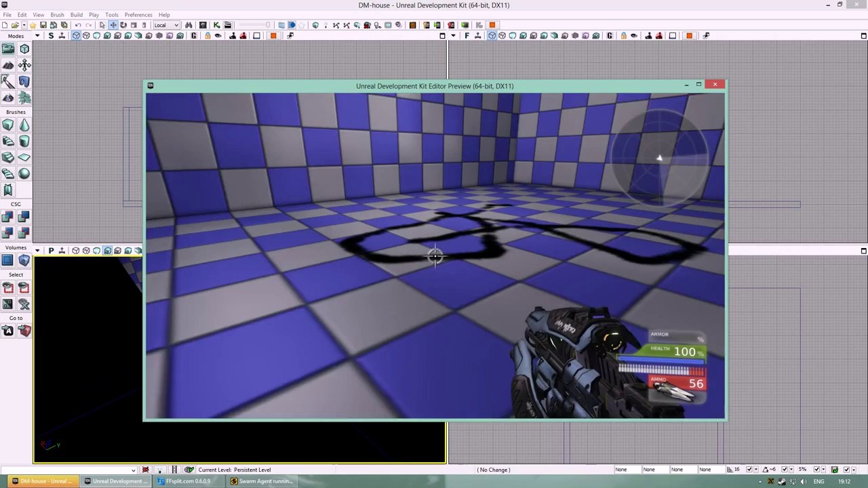The width and height of the screenshot is (868, 488).
Task: Click the clock in the system tray
Action: [844, 482]
